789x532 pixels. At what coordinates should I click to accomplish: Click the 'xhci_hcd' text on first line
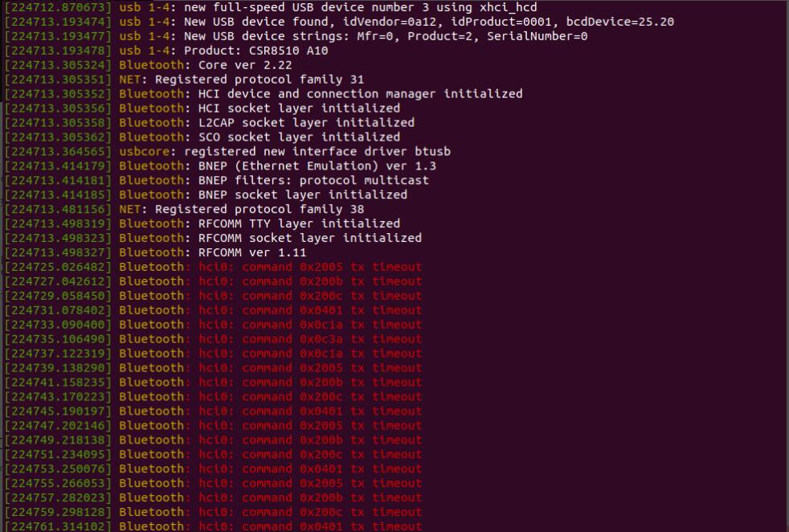(508, 7)
